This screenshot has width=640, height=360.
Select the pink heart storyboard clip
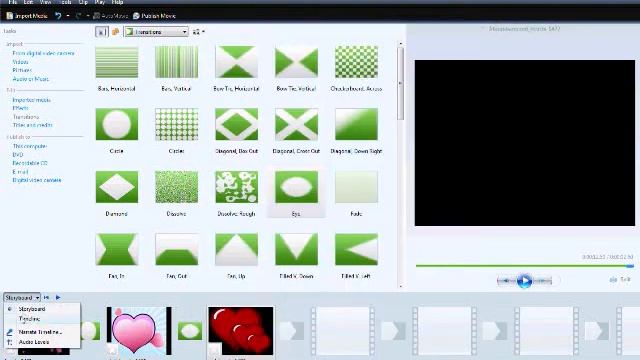tap(139, 331)
